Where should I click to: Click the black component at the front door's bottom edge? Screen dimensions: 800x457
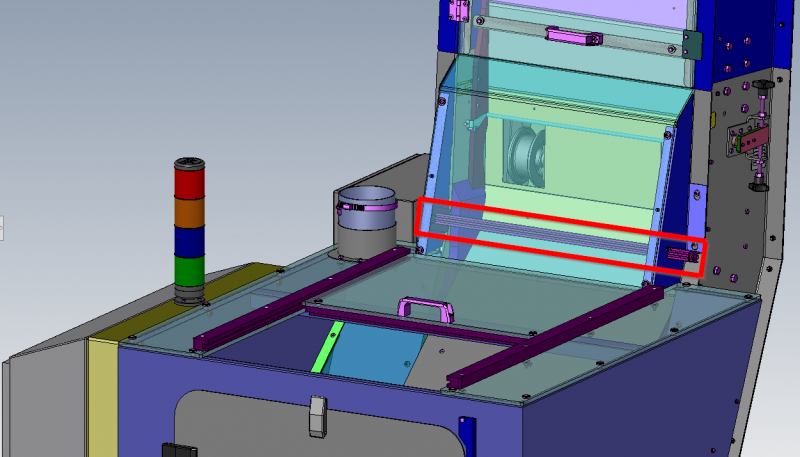point(178,448)
